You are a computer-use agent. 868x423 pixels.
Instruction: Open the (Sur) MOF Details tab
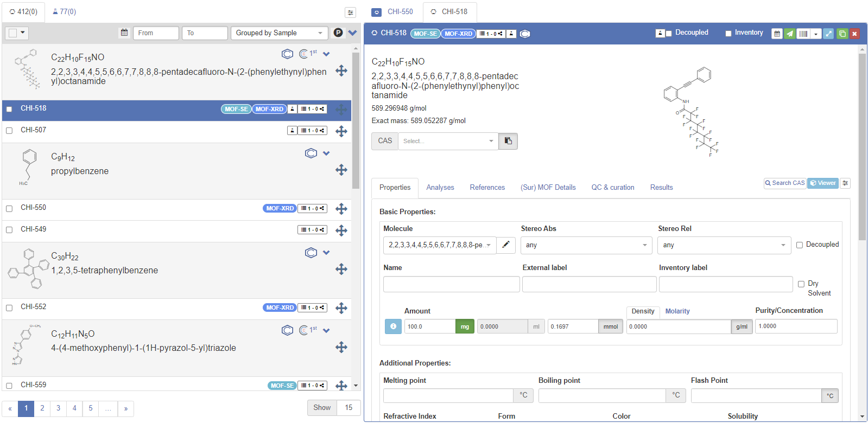[x=548, y=188]
